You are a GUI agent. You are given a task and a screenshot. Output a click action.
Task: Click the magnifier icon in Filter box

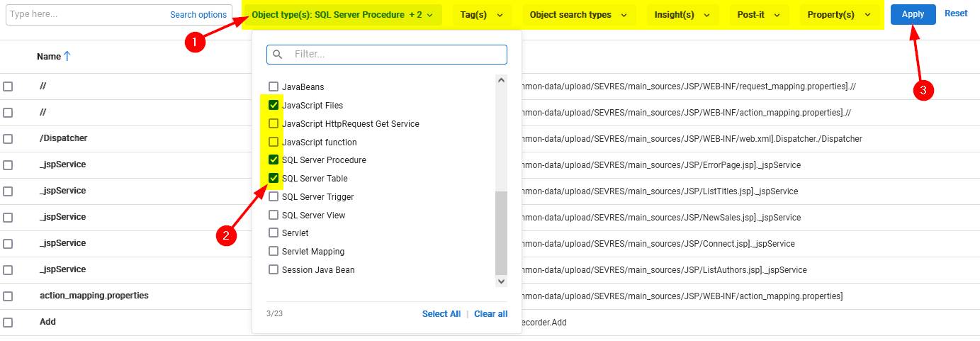(x=277, y=55)
